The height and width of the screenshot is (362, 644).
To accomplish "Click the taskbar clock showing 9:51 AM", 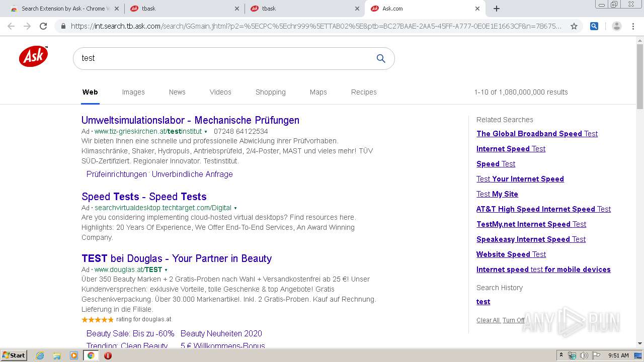I will (x=618, y=355).
